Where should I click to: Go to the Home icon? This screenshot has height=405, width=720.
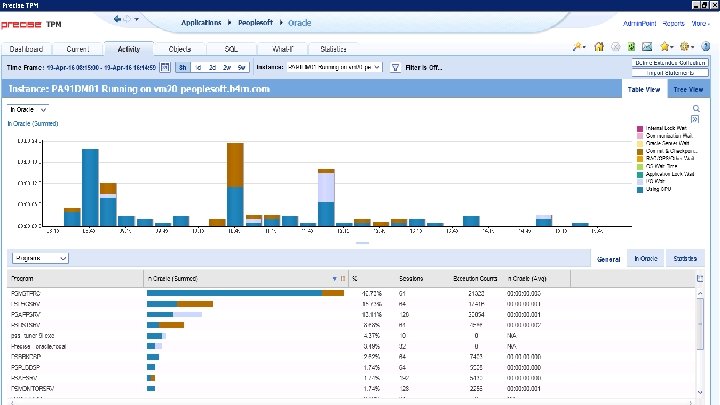click(599, 46)
